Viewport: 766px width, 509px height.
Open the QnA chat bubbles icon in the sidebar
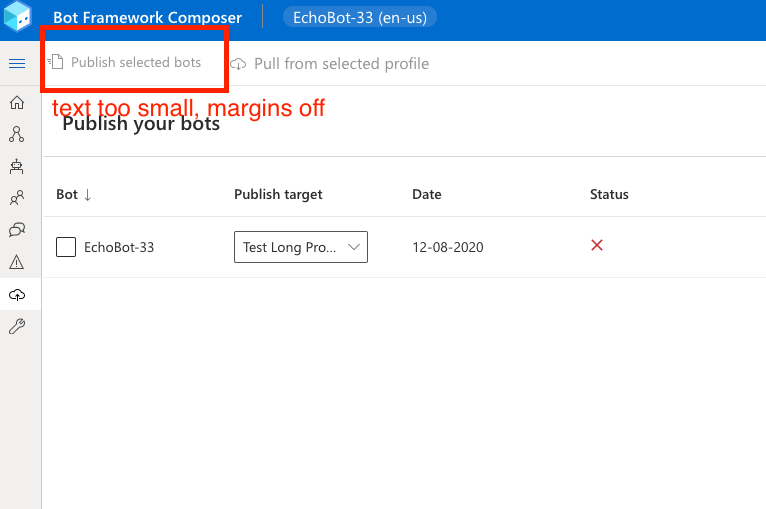coord(17,230)
